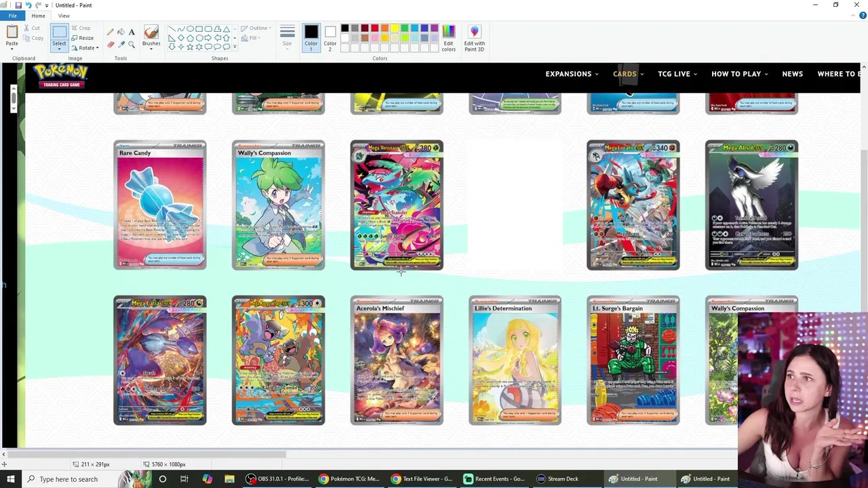Screen dimensions: 868x488
Task: Pick the black color swatch
Action: (344, 28)
